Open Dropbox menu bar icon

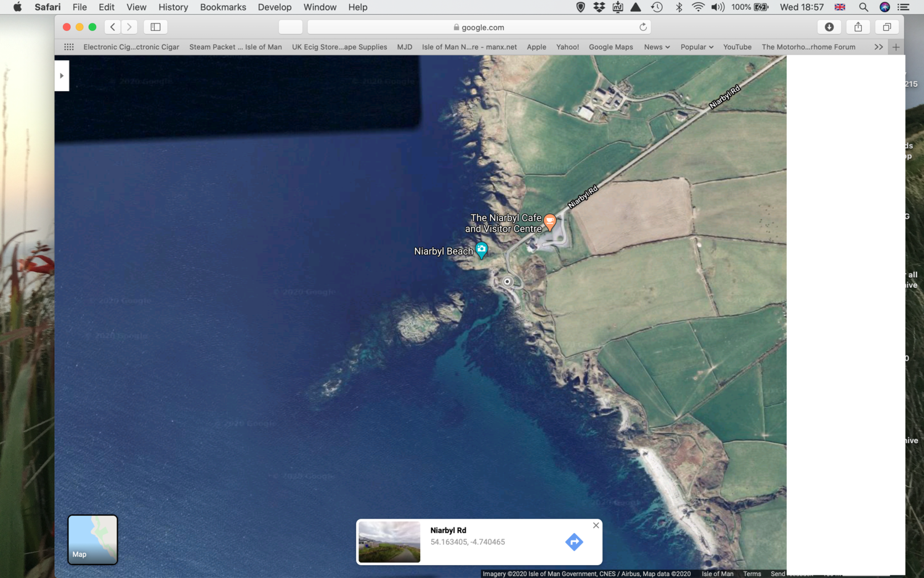[599, 7]
